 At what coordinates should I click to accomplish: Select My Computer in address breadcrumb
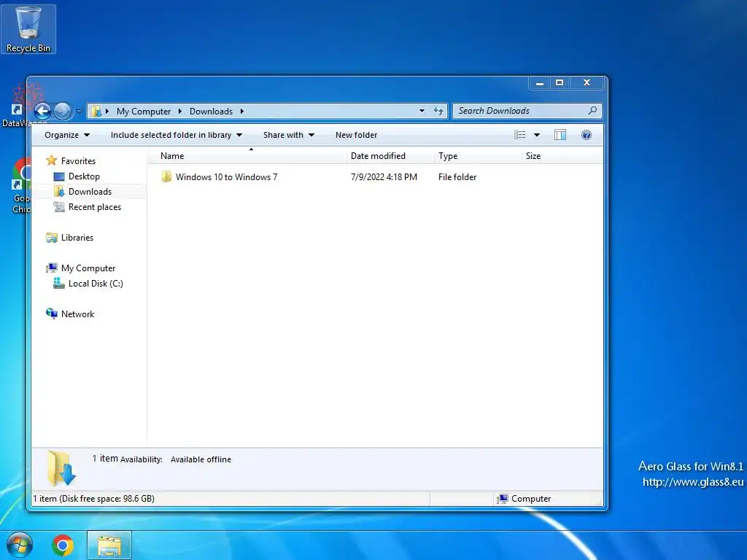click(x=144, y=111)
